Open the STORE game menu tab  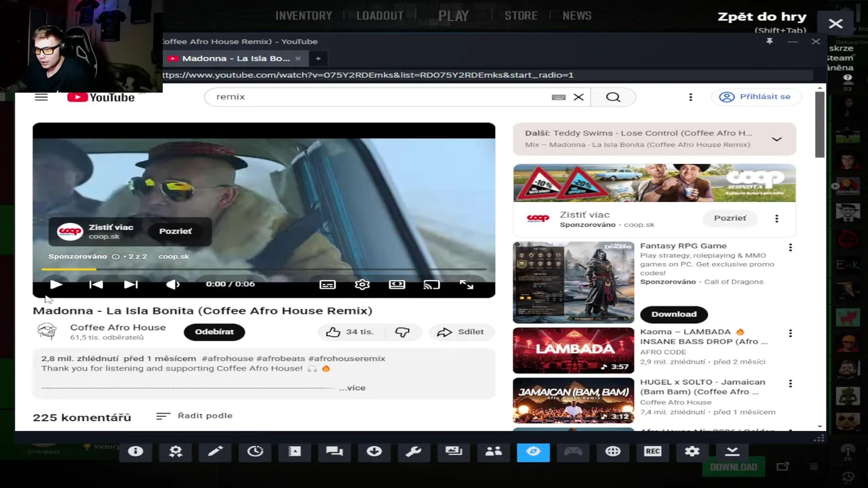click(521, 16)
